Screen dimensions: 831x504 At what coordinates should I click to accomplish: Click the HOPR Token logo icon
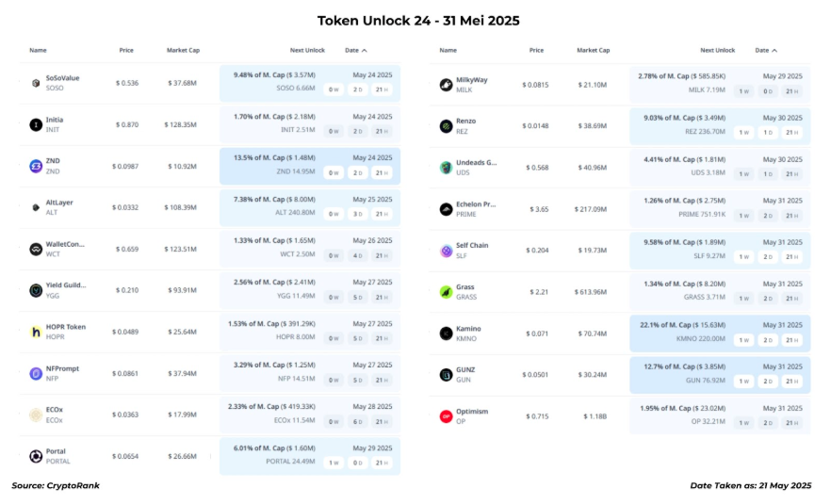coord(36,332)
